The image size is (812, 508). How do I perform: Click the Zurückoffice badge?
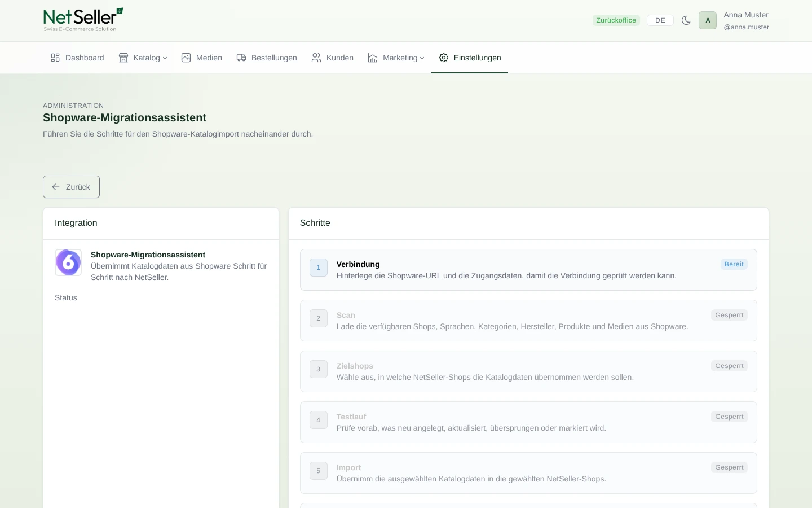[616, 20]
